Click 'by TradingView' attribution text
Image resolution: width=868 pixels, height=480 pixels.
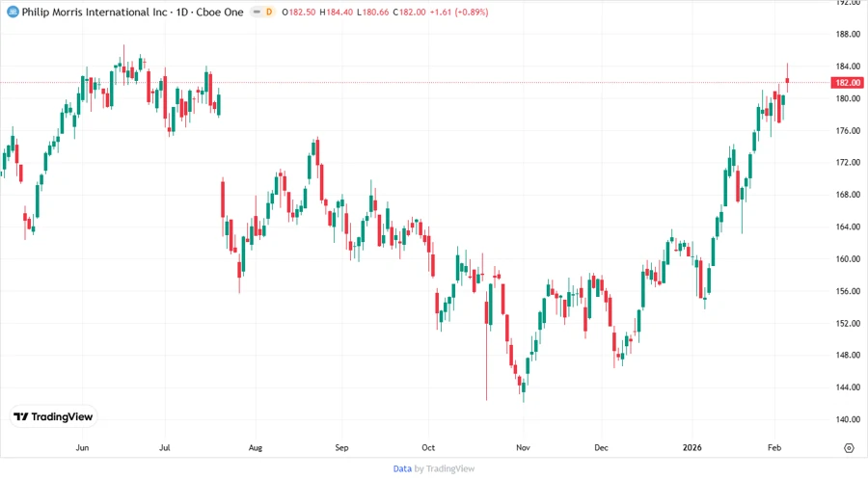445,469
